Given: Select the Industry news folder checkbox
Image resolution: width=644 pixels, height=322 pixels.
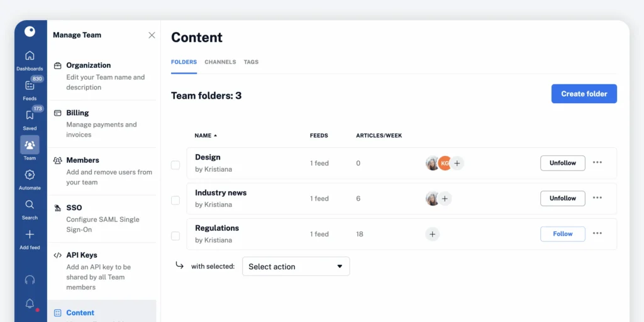Looking at the screenshot, I should tap(175, 200).
